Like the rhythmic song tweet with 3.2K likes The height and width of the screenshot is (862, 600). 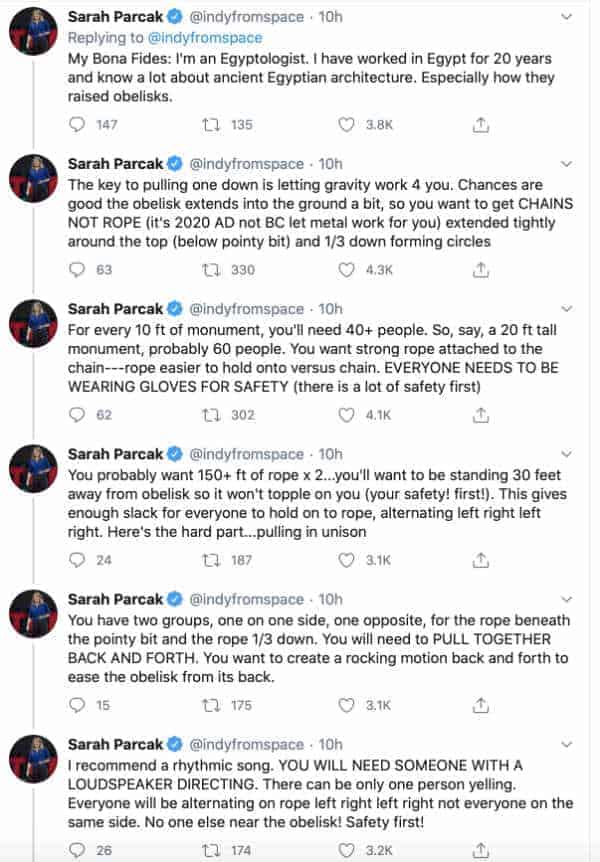(x=346, y=850)
